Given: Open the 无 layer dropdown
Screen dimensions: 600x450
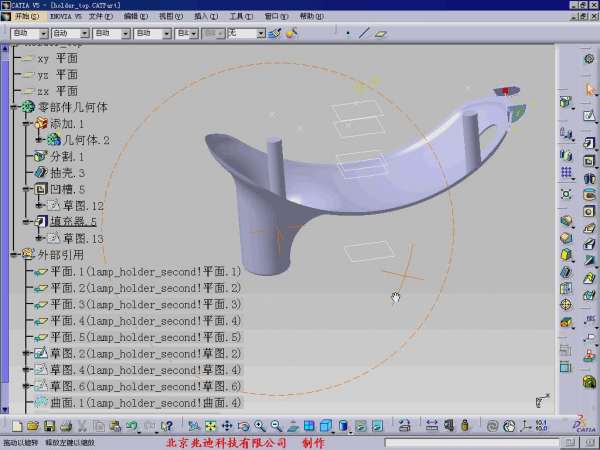Looking at the screenshot, I should coord(261,34).
